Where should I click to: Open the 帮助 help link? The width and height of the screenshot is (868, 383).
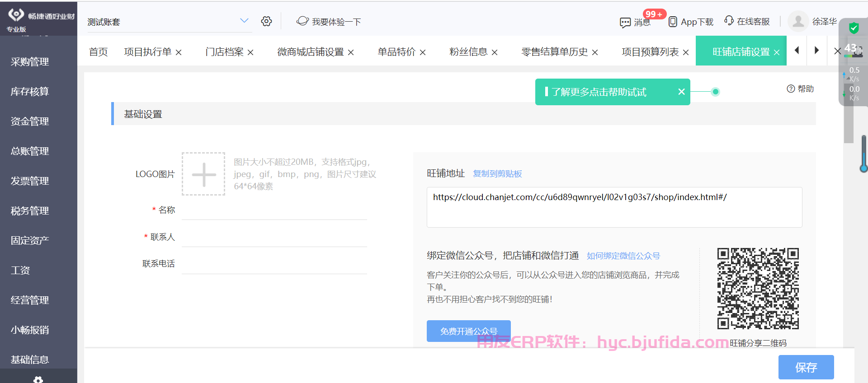(x=800, y=89)
